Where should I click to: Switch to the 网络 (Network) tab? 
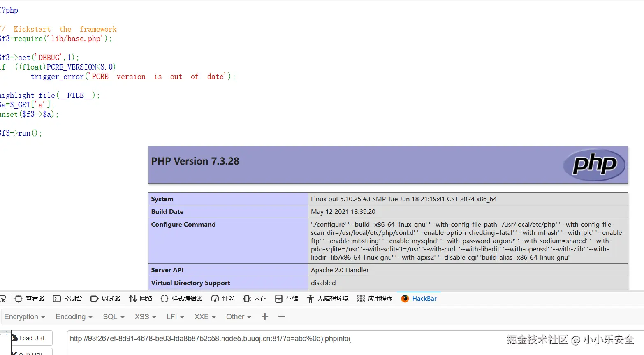141,299
